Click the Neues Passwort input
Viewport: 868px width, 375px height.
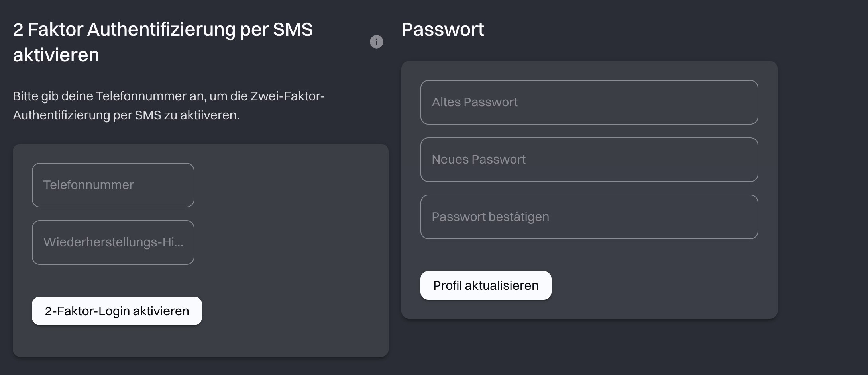coord(589,160)
